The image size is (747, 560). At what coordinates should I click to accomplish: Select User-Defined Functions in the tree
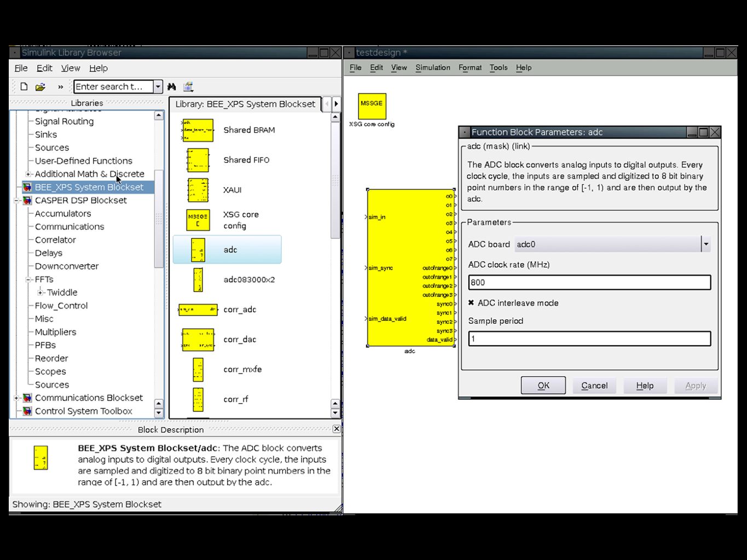[x=84, y=161]
